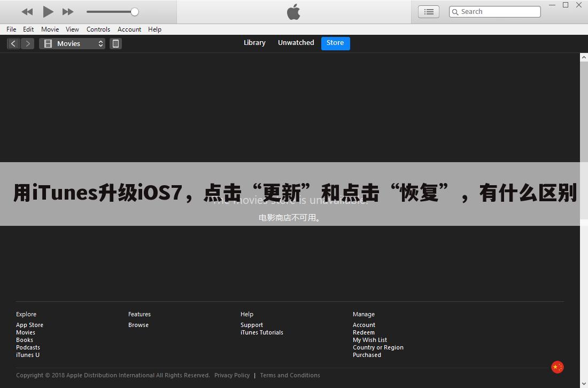Screen dimensions: 588x388
Task: Adjust the volume slider knob
Action: tap(135, 12)
